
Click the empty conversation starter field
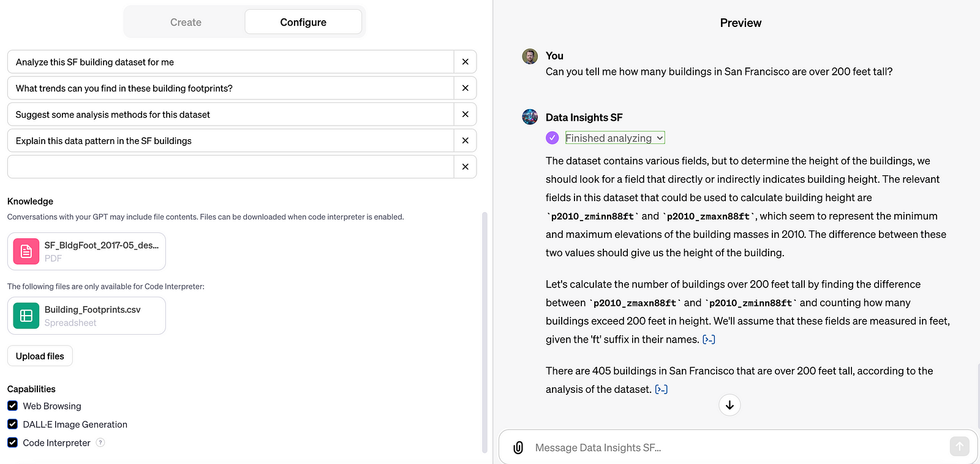pyautogui.click(x=230, y=167)
